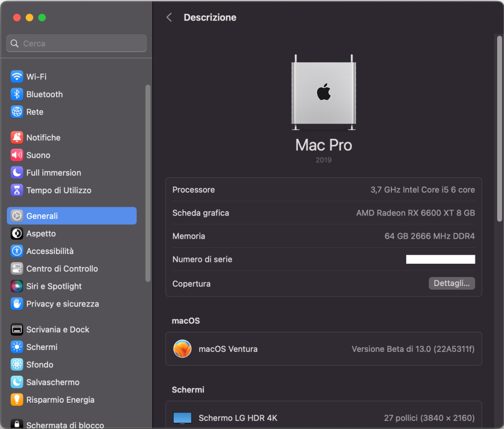Click the Salvaschermo icon
The height and width of the screenshot is (429, 504).
pos(17,382)
